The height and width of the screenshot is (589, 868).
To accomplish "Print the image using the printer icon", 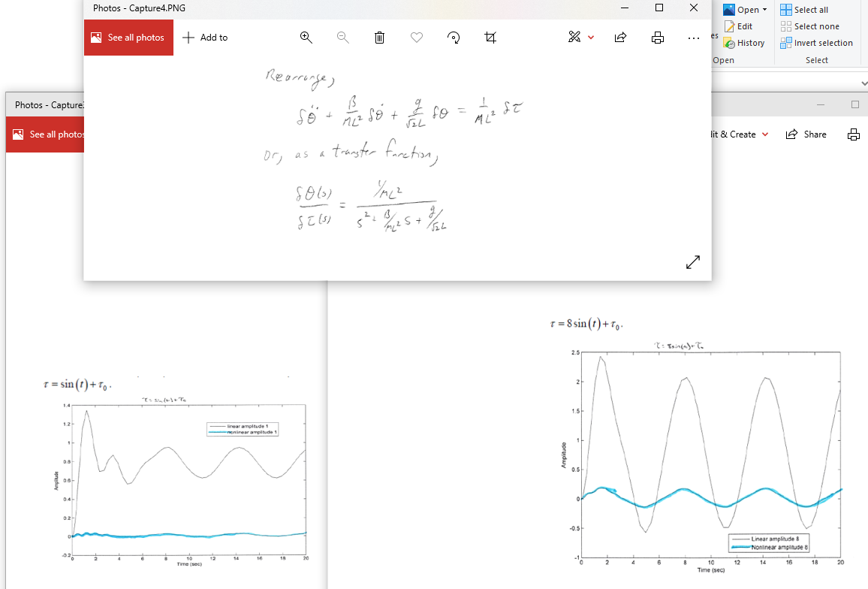I will point(658,37).
